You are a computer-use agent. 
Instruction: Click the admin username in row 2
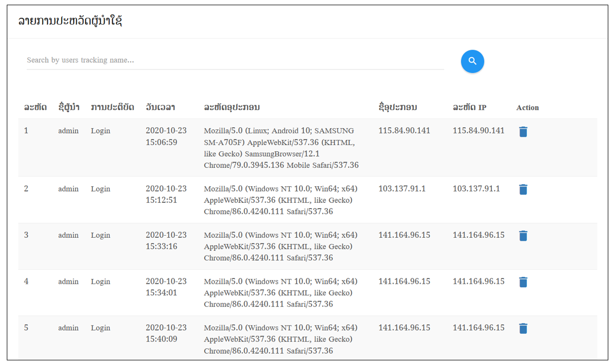coord(68,189)
